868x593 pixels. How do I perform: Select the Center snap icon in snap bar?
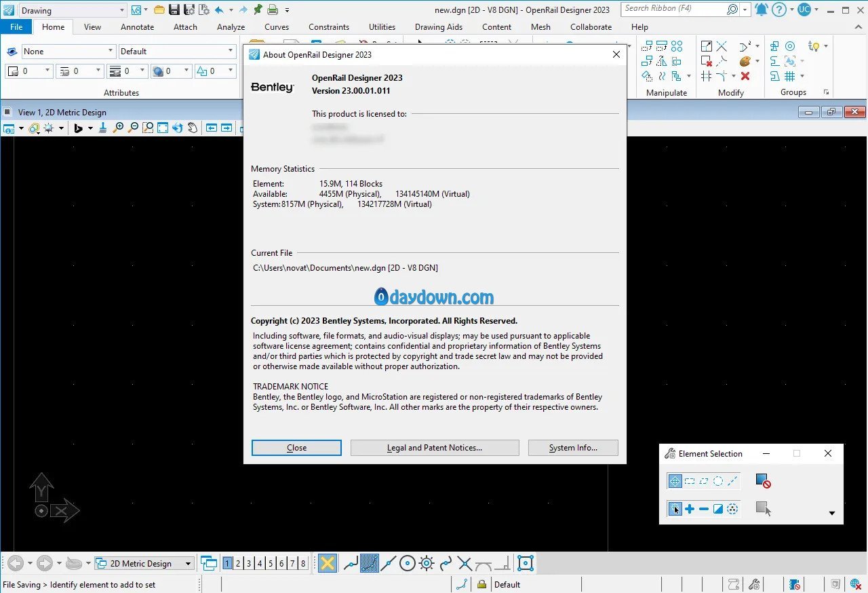(x=408, y=563)
